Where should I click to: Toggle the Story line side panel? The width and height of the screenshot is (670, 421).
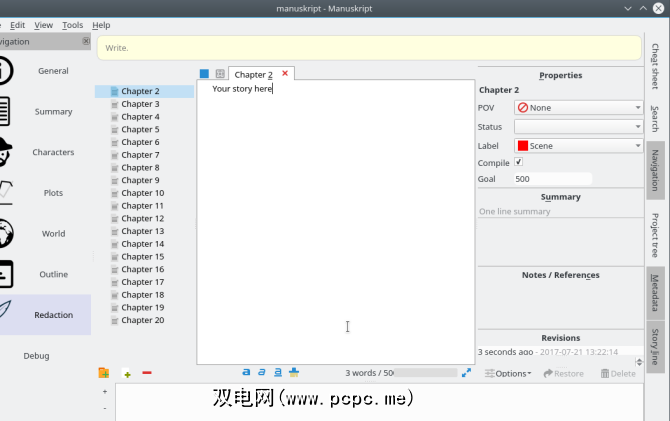655,347
